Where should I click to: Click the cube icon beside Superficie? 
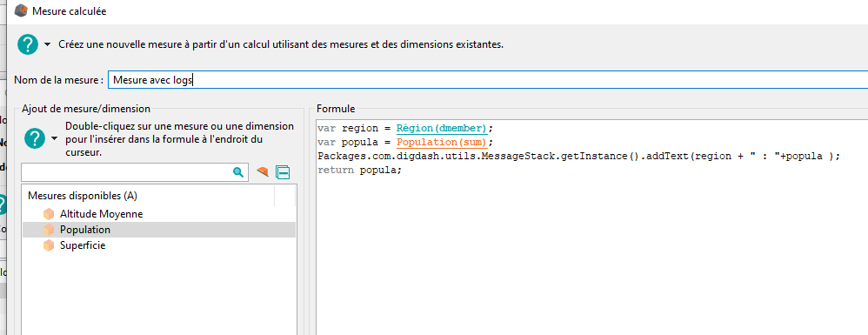(x=49, y=245)
